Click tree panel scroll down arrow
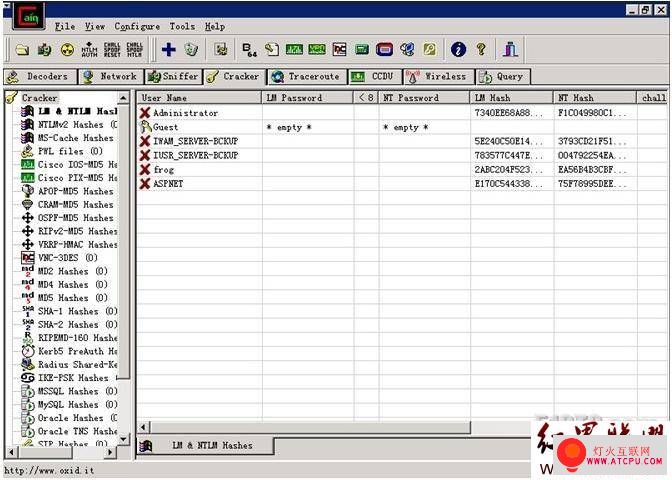 pos(123,439)
